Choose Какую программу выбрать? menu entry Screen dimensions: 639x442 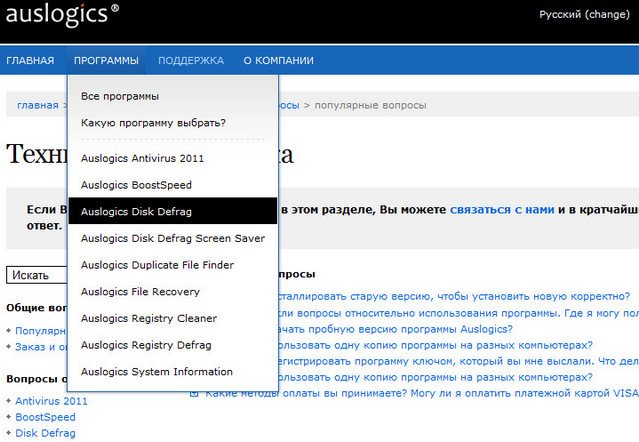153,123
